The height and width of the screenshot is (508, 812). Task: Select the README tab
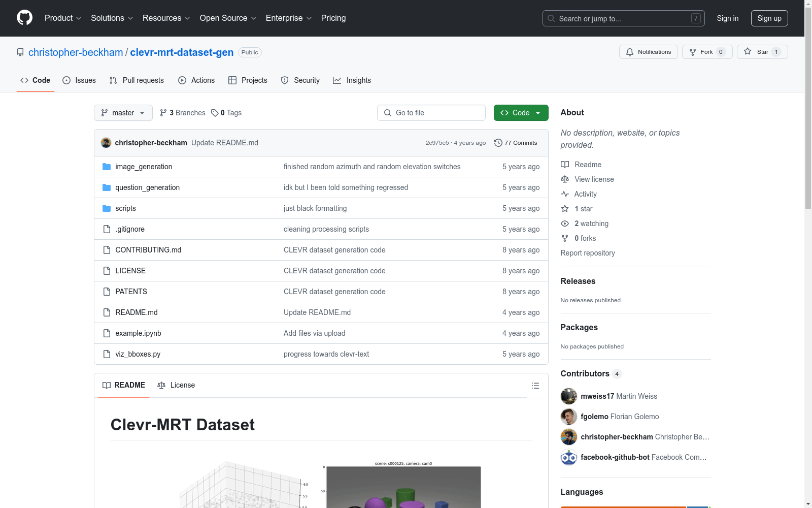pos(124,385)
